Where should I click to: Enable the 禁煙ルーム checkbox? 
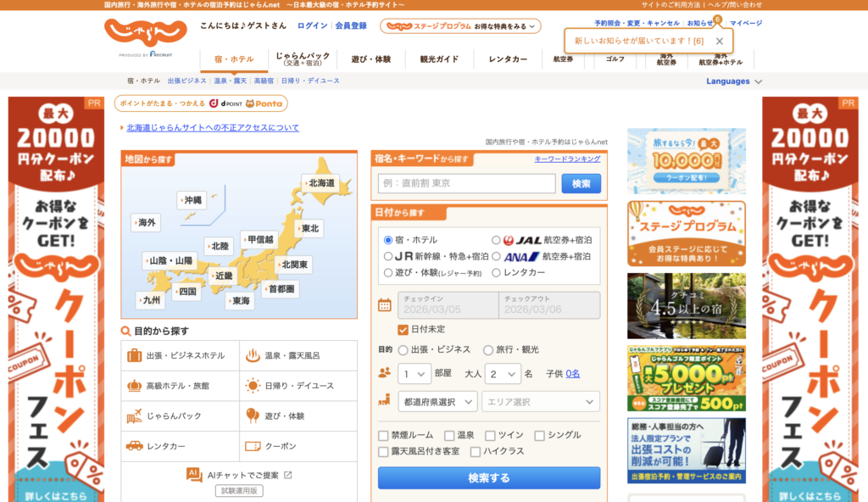click(x=384, y=435)
